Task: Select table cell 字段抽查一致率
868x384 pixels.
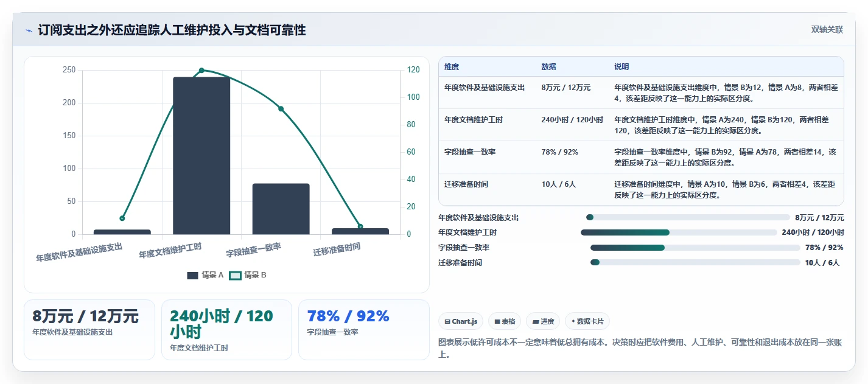Action: pyautogui.click(x=470, y=152)
